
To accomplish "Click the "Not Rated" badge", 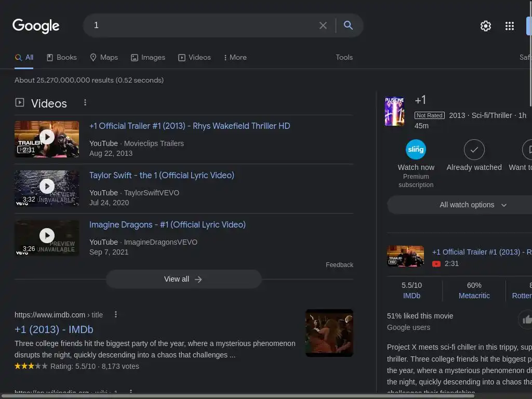I will click(x=430, y=115).
